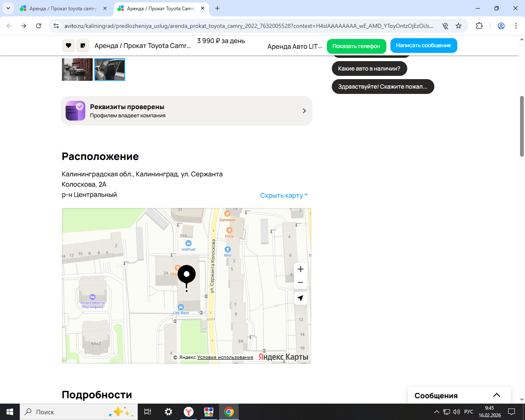Open the clock and date flyout
The image size is (525, 420).
[x=490, y=412]
